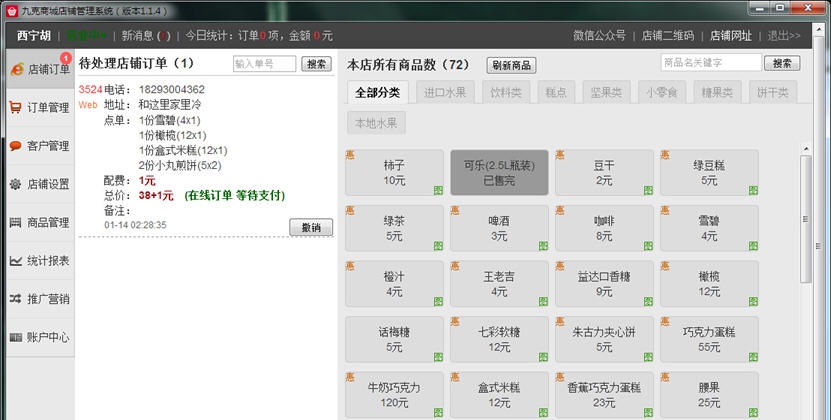Click the 图 image icon on 绿茶 card
Image resolution: width=831 pixels, height=420 pixels.
coord(438,246)
